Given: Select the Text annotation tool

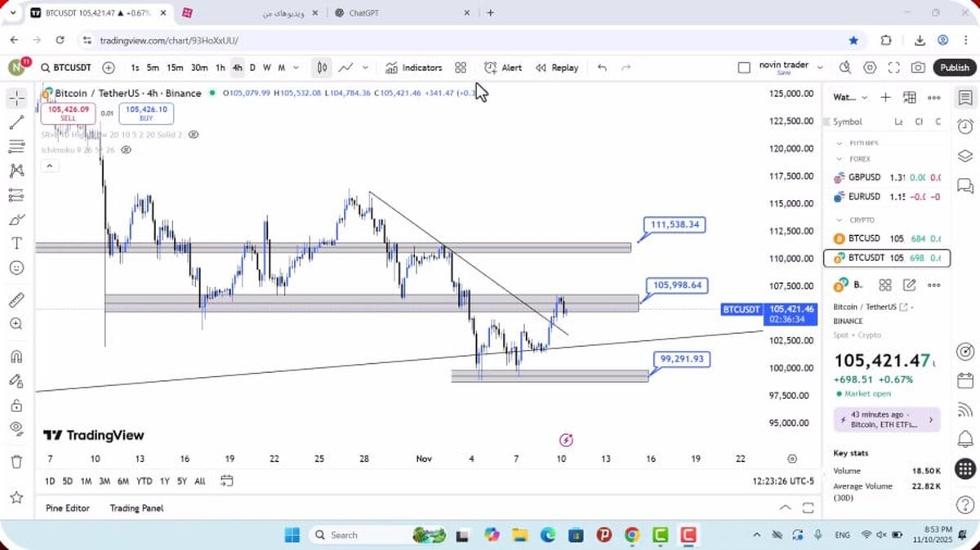Looking at the screenshot, I should [x=16, y=243].
